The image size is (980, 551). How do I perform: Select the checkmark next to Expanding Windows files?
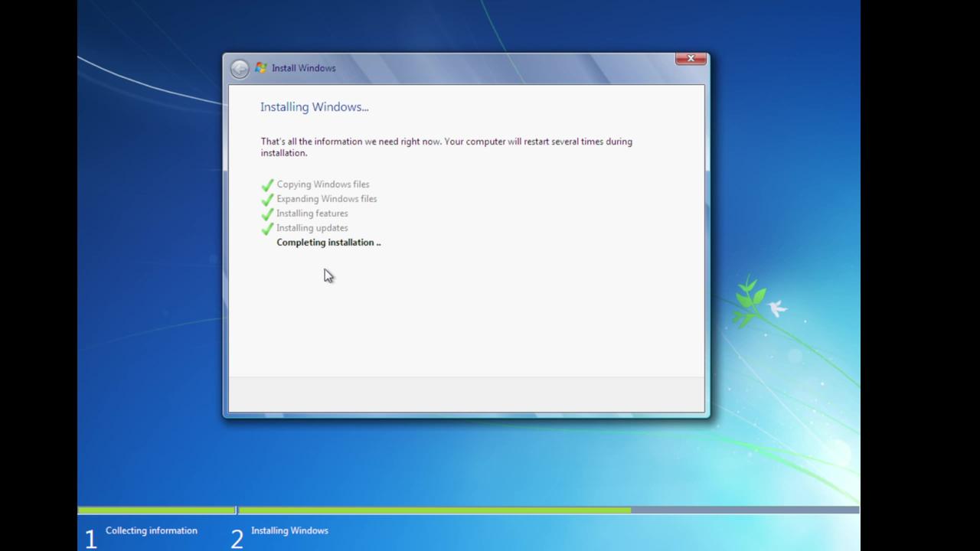pyautogui.click(x=267, y=199)
